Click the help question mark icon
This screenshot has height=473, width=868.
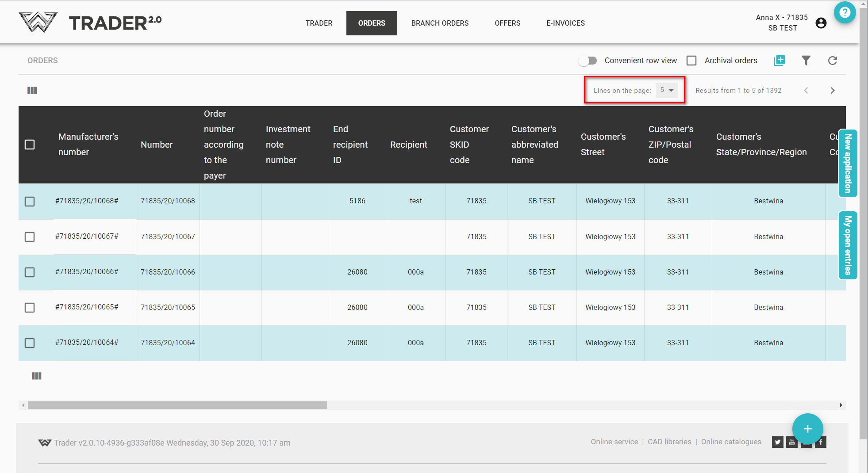(x=844, y=13)
